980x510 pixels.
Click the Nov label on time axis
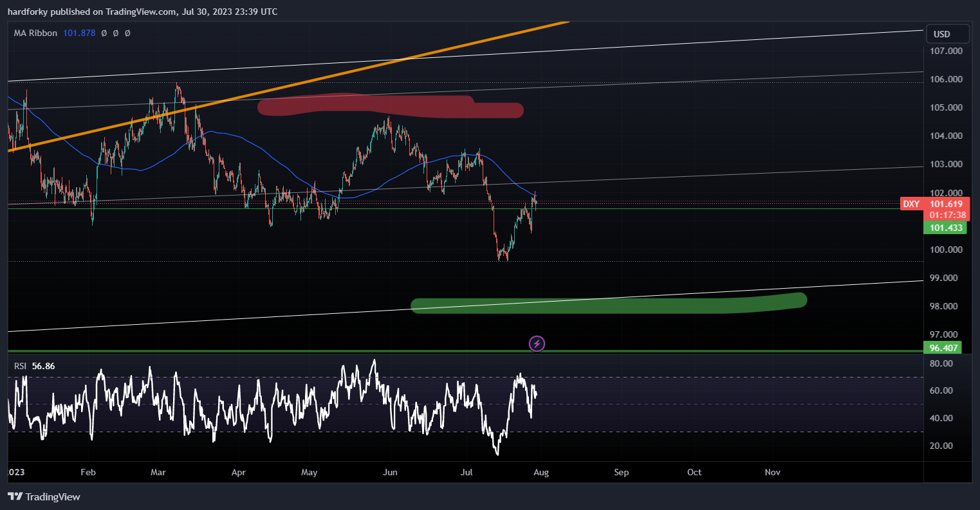pos(773,472)
